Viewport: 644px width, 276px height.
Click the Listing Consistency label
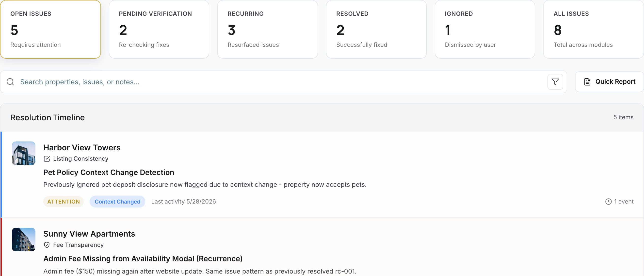pyautogui.click(x=80, y=159)
